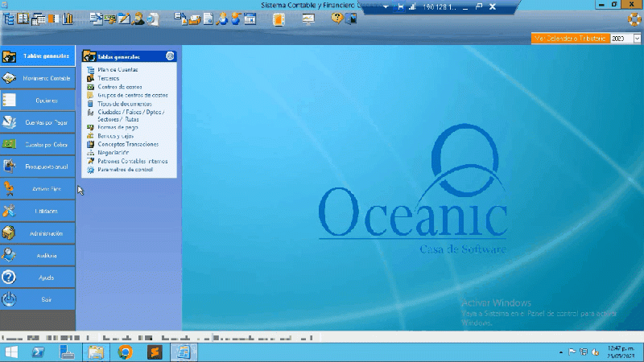This screenshot has height=362, width=644.
Task: Open Parámetros de control
Action: [125, 170]
